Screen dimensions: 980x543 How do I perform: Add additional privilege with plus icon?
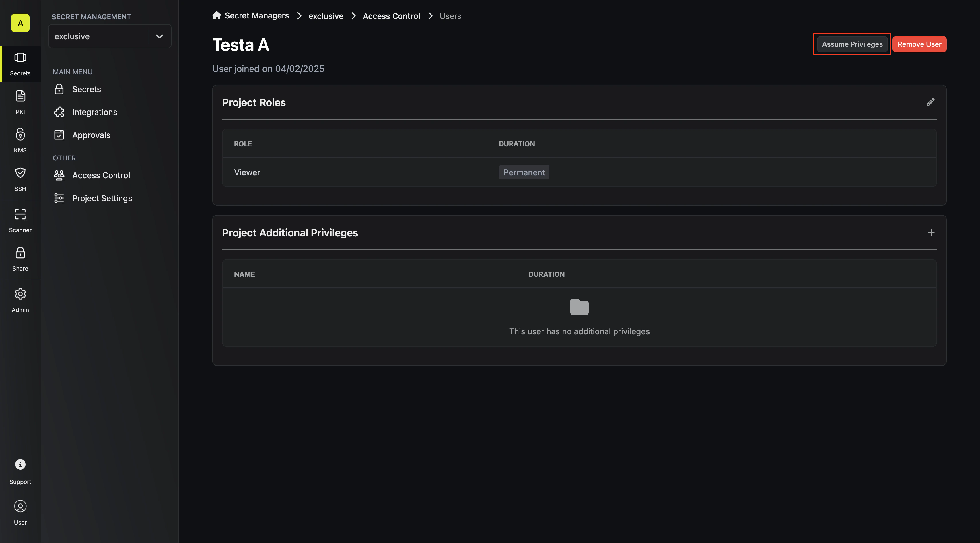(931, 232)
